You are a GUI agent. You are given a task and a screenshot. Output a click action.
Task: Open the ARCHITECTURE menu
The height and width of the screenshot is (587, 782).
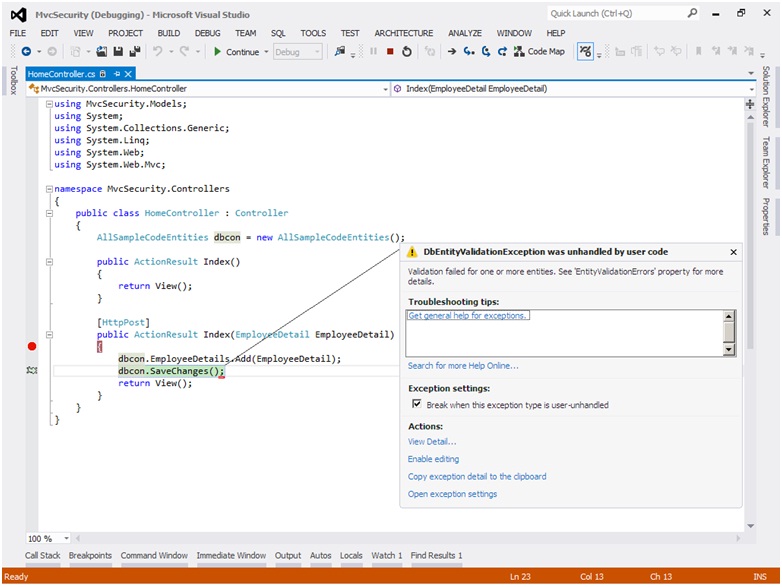pos(403,33)
